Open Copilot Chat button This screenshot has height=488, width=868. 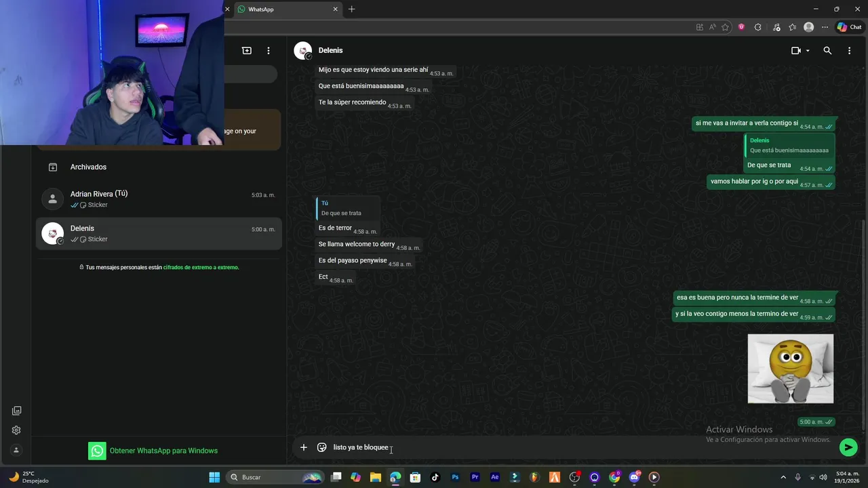tap(849, 27)
